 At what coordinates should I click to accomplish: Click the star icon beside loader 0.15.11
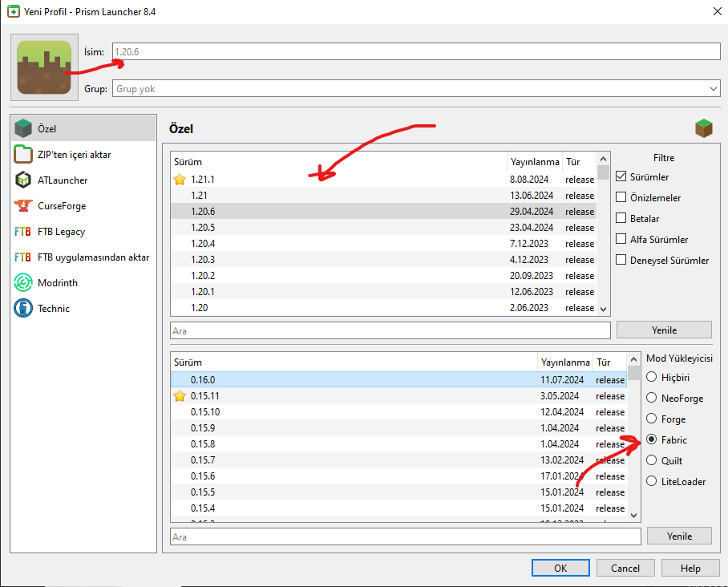pos(180,395)
